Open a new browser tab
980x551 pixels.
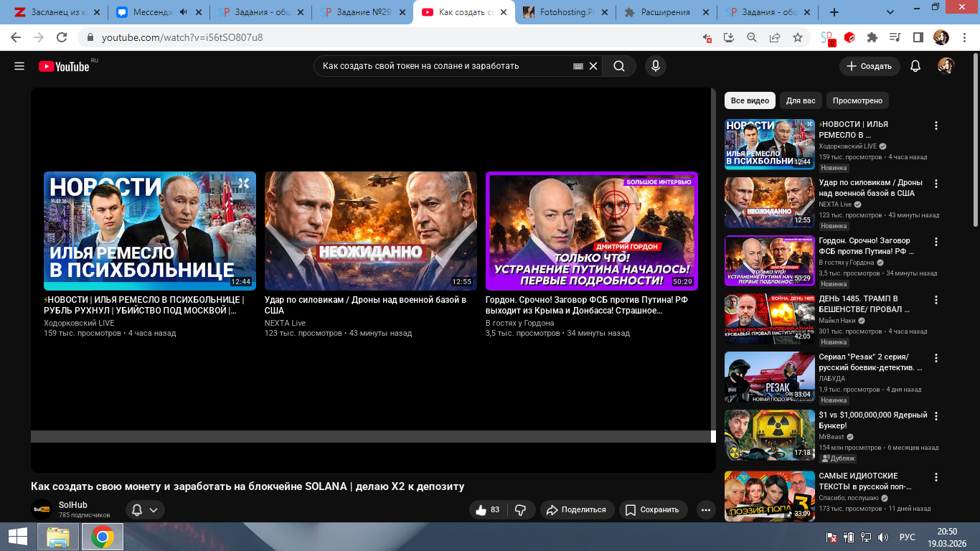(x=834, y=12)
